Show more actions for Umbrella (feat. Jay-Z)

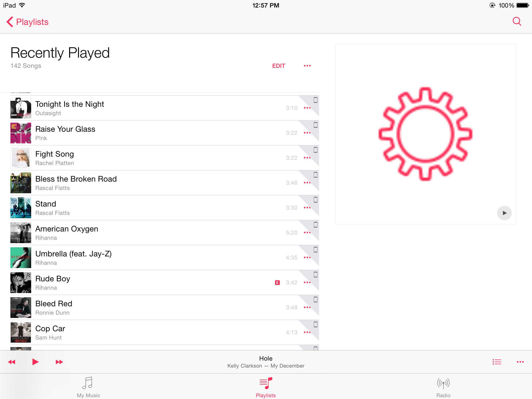[307, 257]
